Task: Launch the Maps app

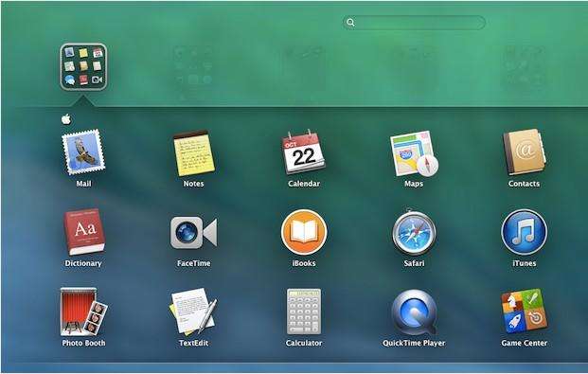Action: click(414, 153)
